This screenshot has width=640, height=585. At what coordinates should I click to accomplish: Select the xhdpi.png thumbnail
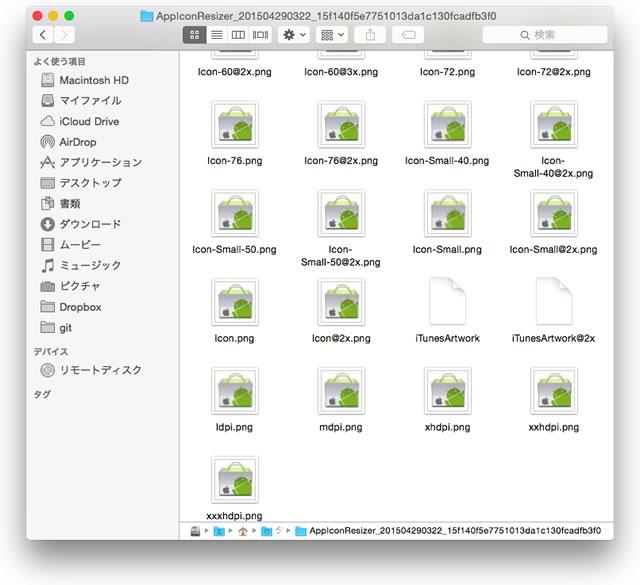pos(448,391)
